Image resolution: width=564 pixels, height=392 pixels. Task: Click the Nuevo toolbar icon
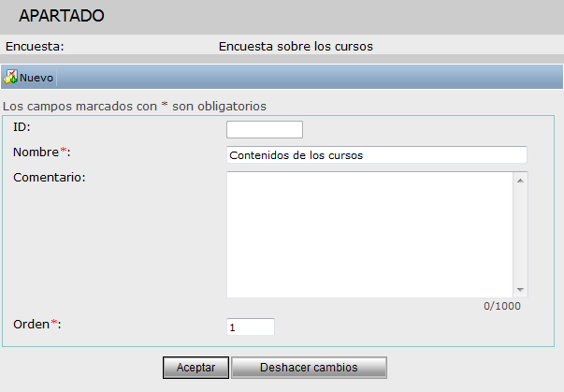[x=10, y=77]
